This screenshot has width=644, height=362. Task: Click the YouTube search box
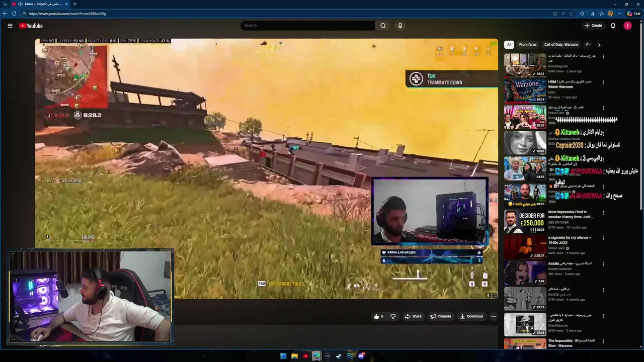(x=308, y=26)
